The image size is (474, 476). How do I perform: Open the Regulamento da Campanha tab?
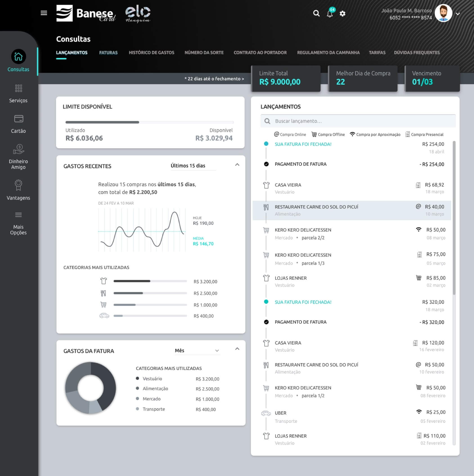328,53
